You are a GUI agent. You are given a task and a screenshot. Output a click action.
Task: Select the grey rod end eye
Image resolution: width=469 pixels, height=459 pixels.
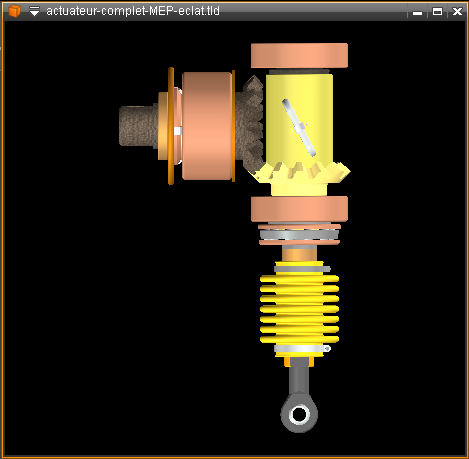point(299,413)
